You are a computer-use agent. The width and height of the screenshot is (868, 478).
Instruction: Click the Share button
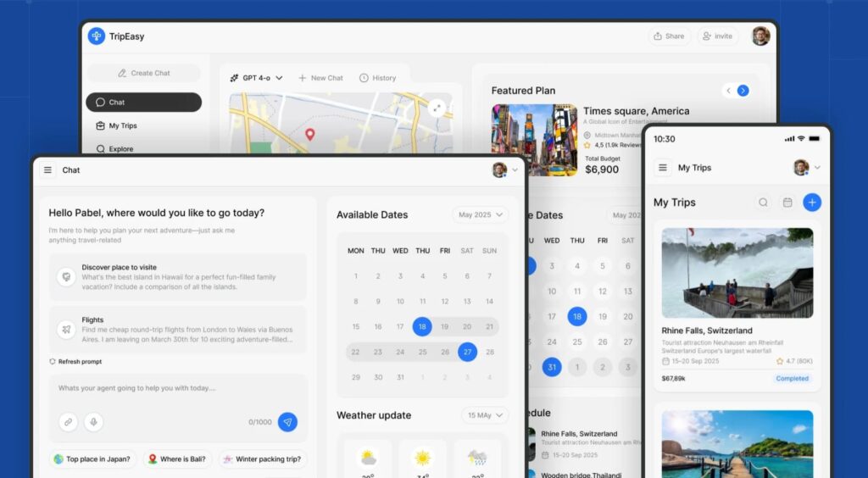tap(668, 36)
